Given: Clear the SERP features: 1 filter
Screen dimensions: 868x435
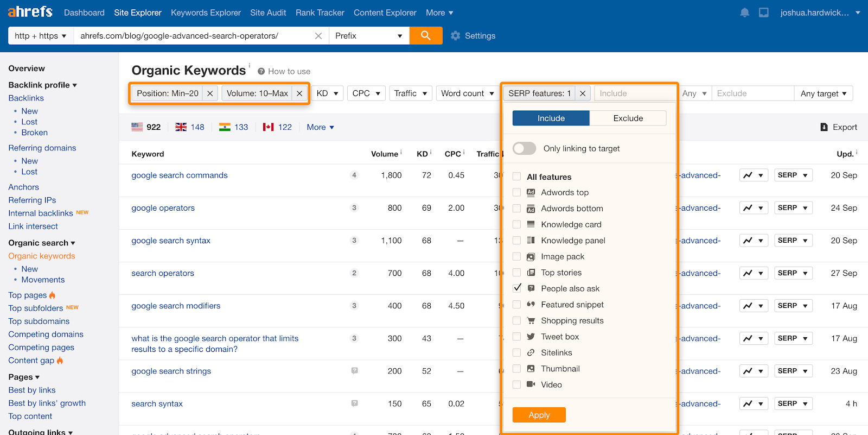Looking at the screenshot, I should pos(583,93).
